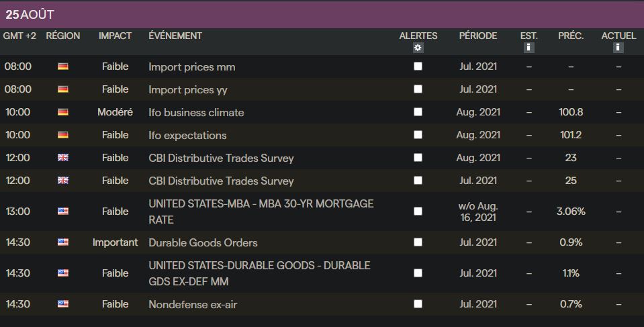Open alerts settings gear icon
644x327 pixels.
click(418, 48)
